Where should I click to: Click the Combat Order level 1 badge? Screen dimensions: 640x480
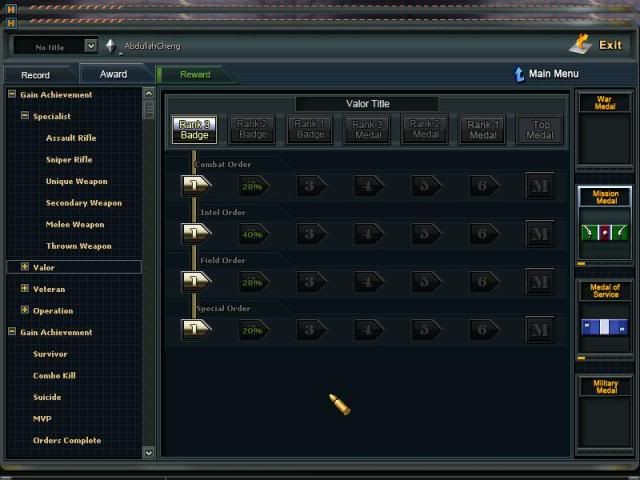coord(195,185)
